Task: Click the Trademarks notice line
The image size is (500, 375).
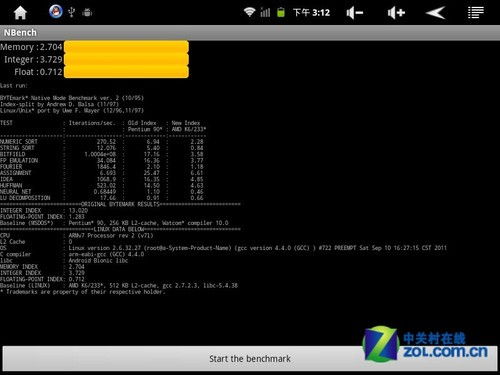Action: (x=82, y=292)
